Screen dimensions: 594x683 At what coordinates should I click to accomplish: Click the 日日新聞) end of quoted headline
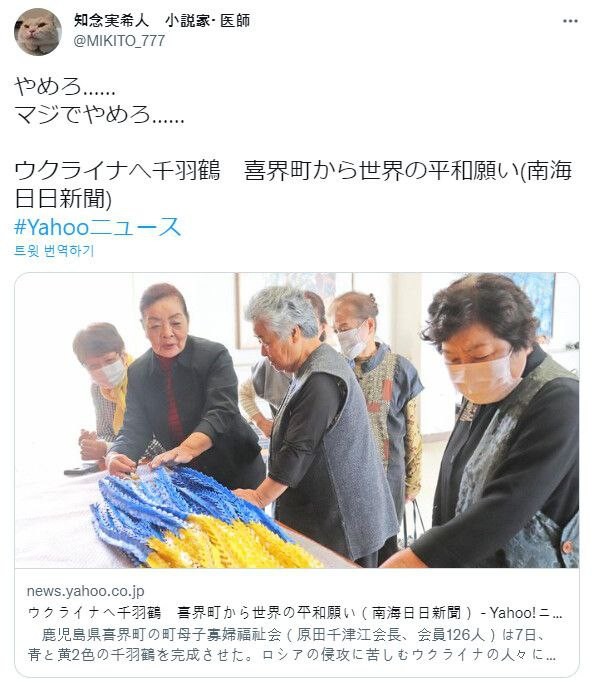point(63,199)
